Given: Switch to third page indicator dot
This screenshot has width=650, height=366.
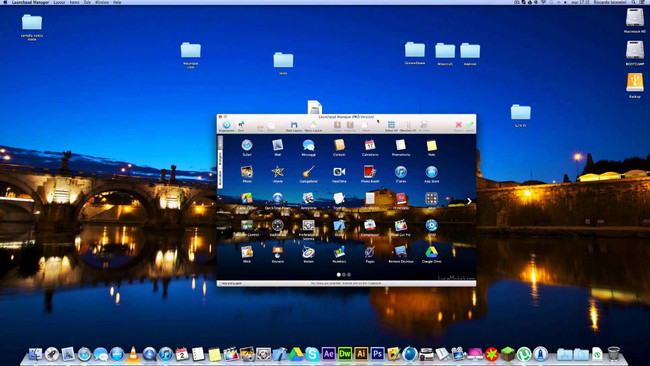Looking at the screenshot, I should coord(349,274).
